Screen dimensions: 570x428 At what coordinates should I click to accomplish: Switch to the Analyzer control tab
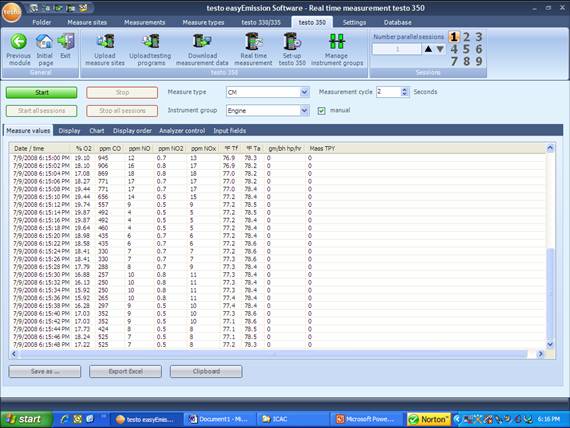tap(182, 131)
